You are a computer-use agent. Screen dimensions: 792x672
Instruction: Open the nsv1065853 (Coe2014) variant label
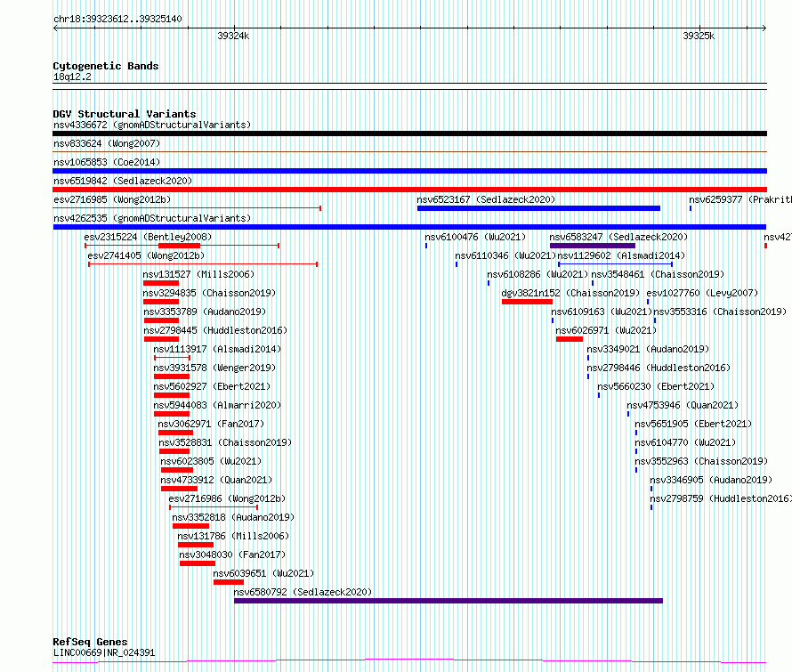[107, 162]
